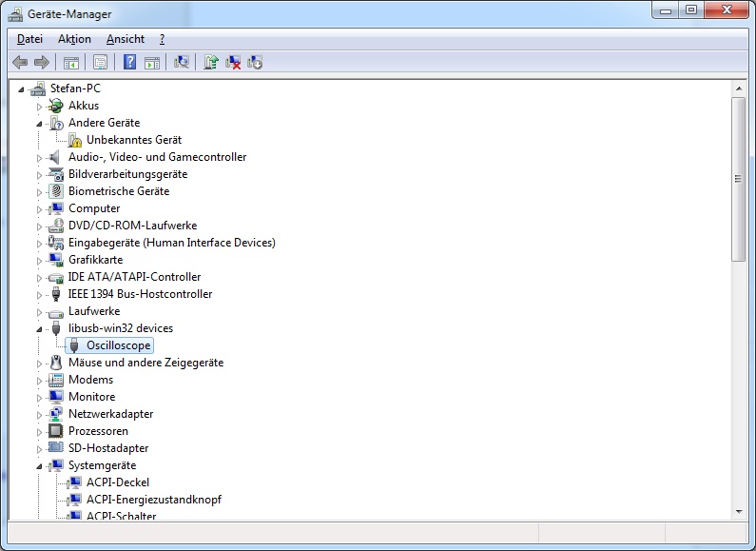Click the Audio speaker icon
The image size is (756, 551).
pos(55,157)
